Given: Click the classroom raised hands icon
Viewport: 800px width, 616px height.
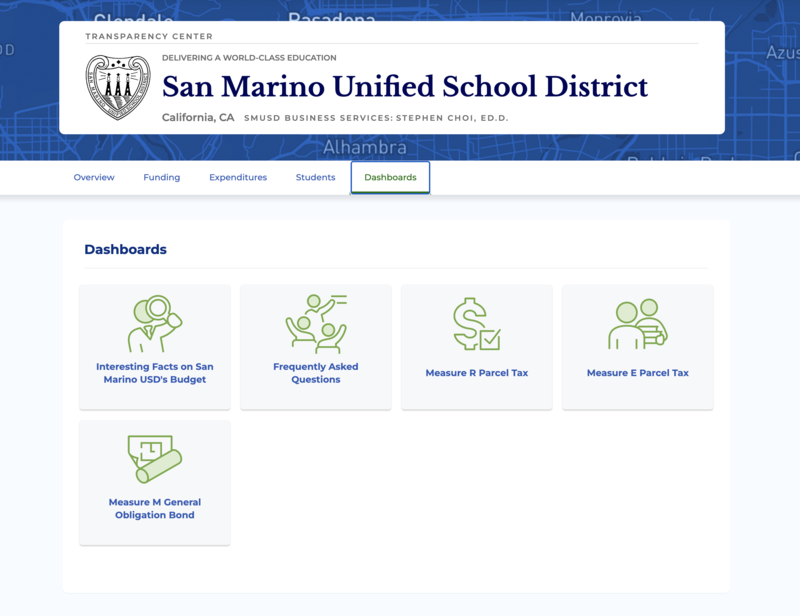Looking at the screenshot, I should tap(316, 324).
